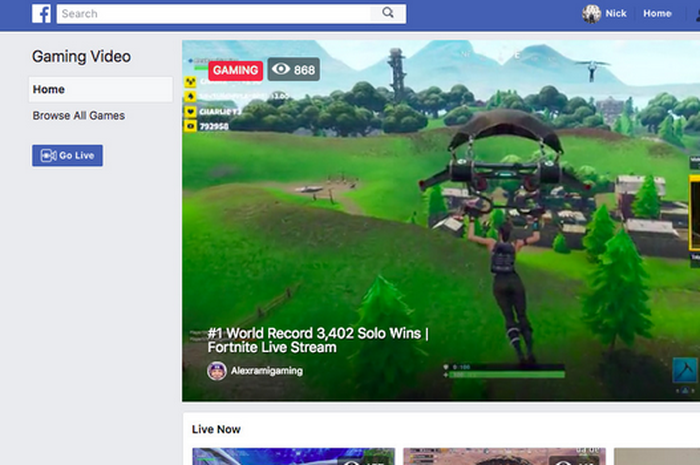Click the Live Now section heading

(216, 429)
